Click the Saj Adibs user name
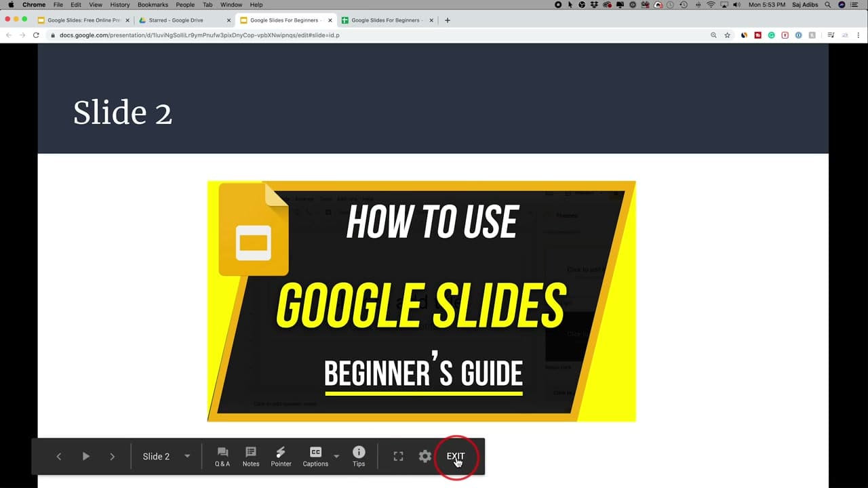 click(x=804, y=5)
